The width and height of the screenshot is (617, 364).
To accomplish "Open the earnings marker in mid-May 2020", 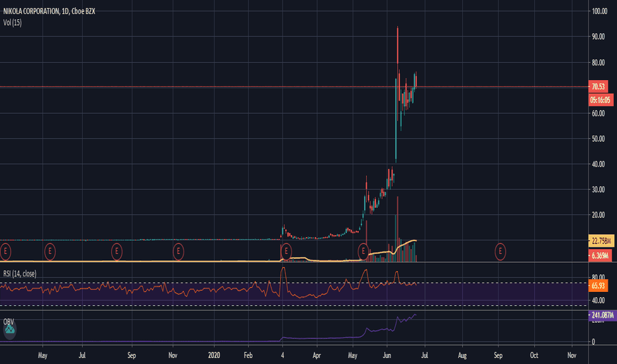I will 363,251.
